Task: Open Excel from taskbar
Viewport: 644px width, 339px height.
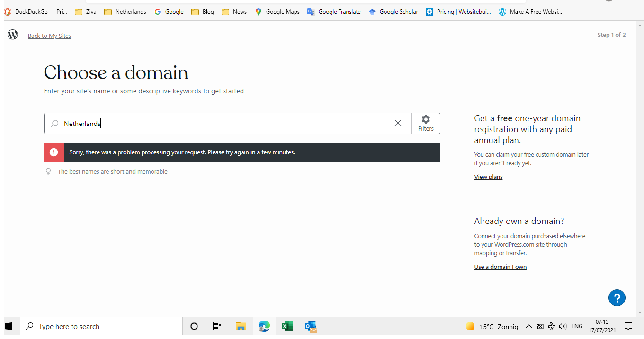Action: pyautogui.click(x=287, y=326)
